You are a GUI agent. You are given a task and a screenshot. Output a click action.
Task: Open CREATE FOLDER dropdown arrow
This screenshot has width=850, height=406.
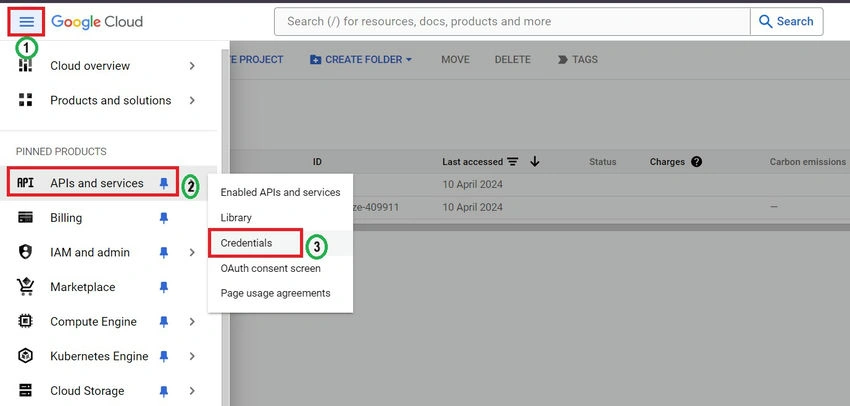point(409,60)
